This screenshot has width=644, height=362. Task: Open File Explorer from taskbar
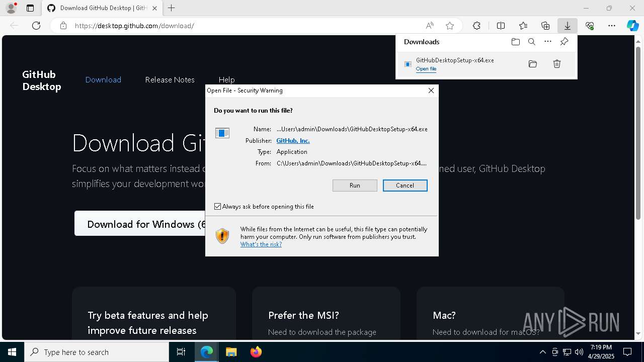click(x=231, y=352)
